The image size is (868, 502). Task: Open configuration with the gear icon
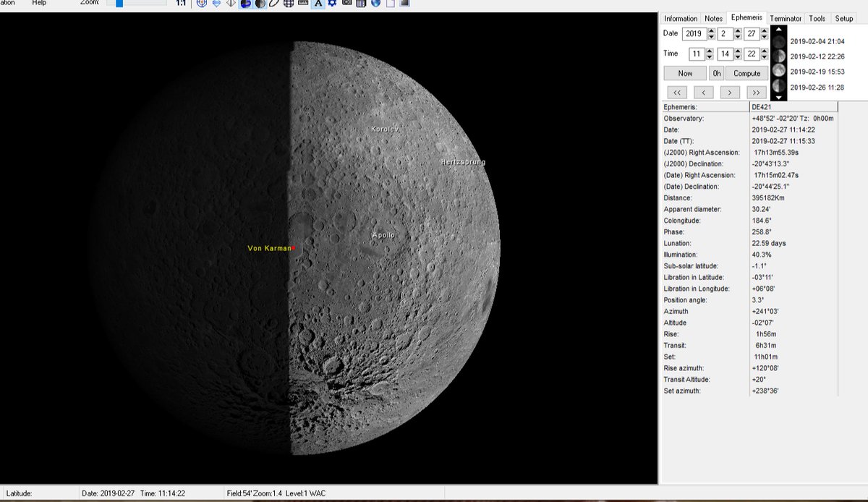[332, 4]
